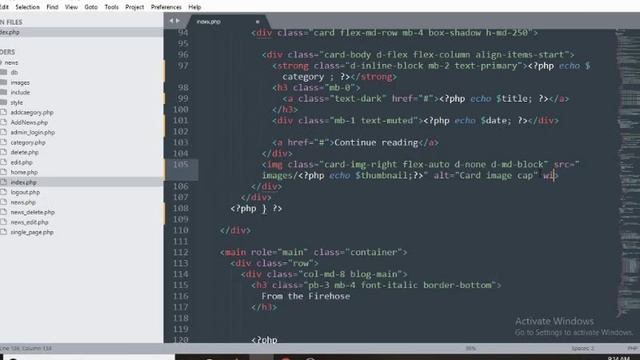Open the Tools menu
Image resolution: width=640 pixels, height=360 pixels.
111,7
